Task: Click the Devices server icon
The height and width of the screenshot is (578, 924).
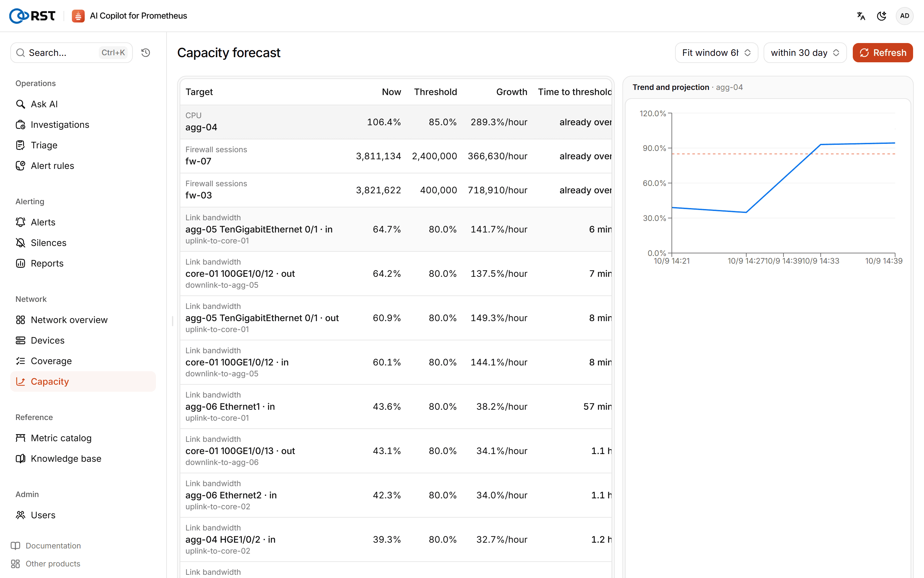Action: (21, 341)
